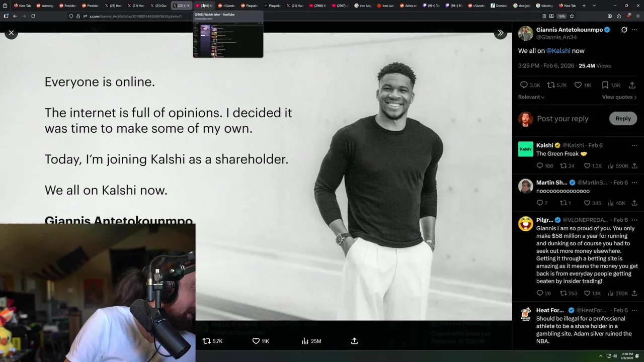Open more options on Kalshi's reply

[x=634, y=145]
